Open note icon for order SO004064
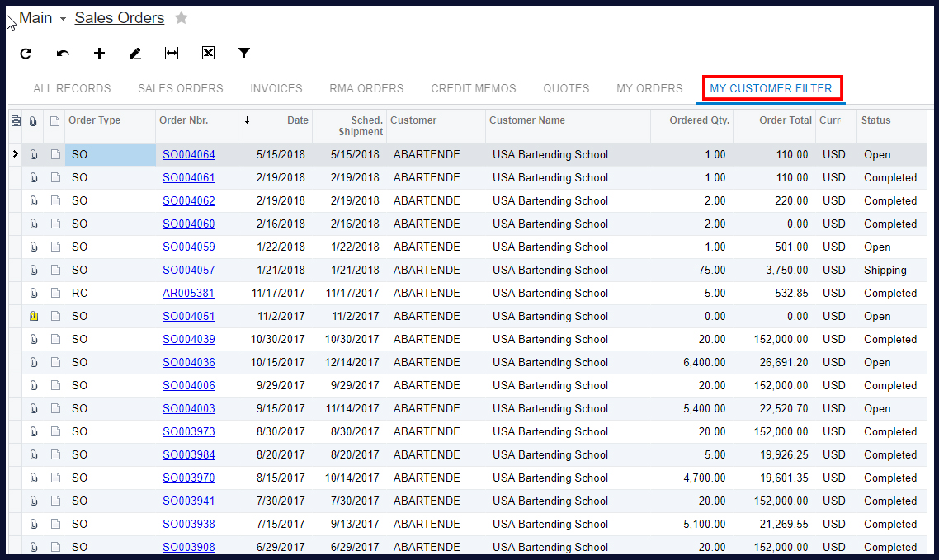The image size is (939, 560). (x=55, y=154)
